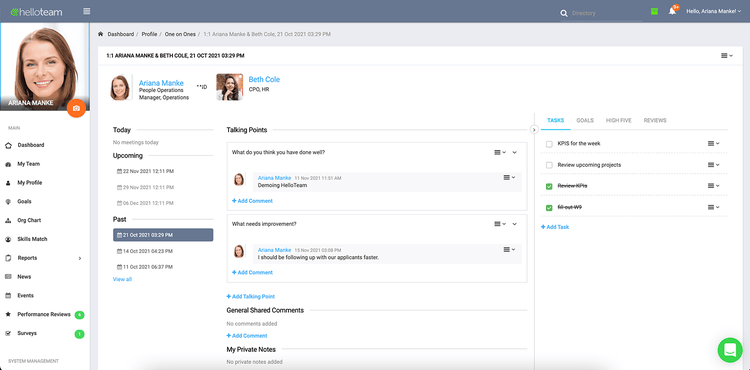Open menu on 'following up' comment

509,250
